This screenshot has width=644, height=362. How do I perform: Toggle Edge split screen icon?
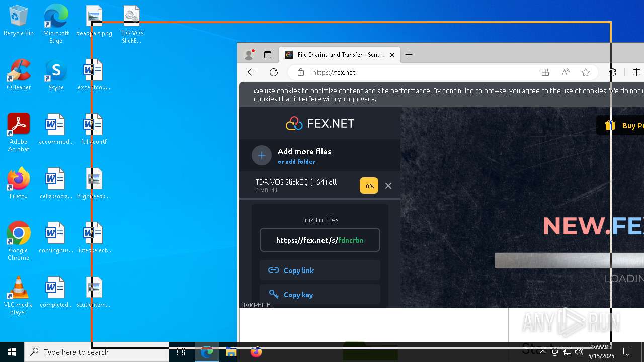click(636, 72)
